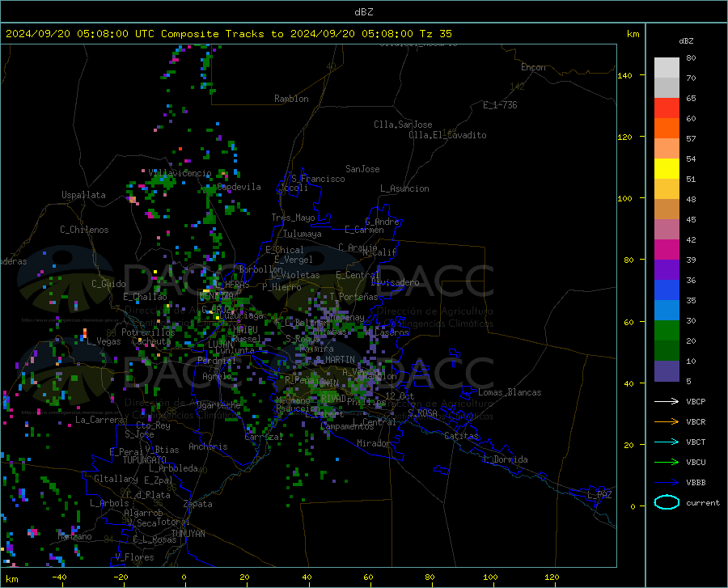Select the red 65 dBZ color swatch

click(667, 108)
